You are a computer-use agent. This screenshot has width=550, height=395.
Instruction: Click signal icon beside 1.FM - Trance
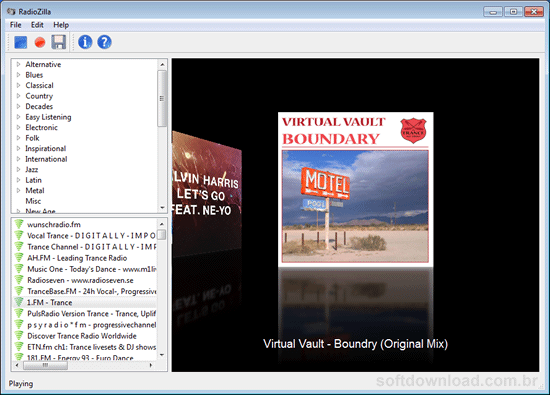click(19, 302)
